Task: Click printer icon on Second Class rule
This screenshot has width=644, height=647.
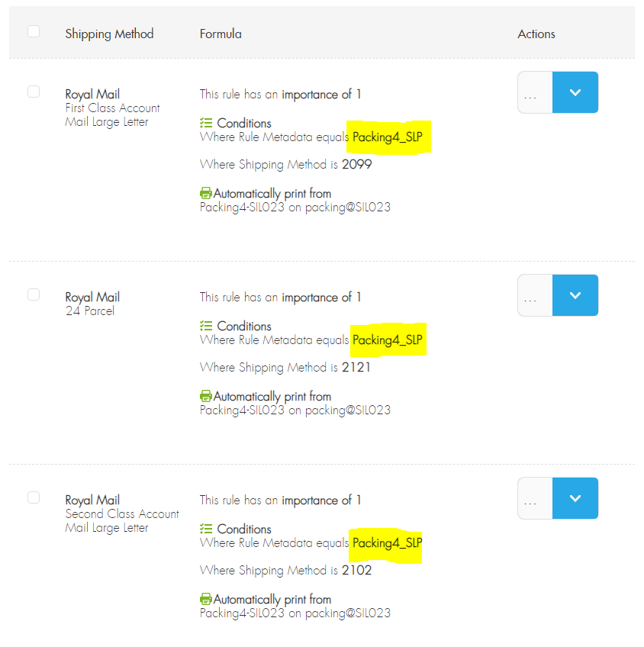Action: coord(205,599)
